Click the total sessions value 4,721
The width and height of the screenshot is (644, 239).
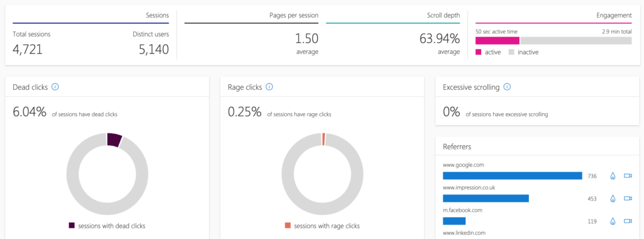[28, 50]
